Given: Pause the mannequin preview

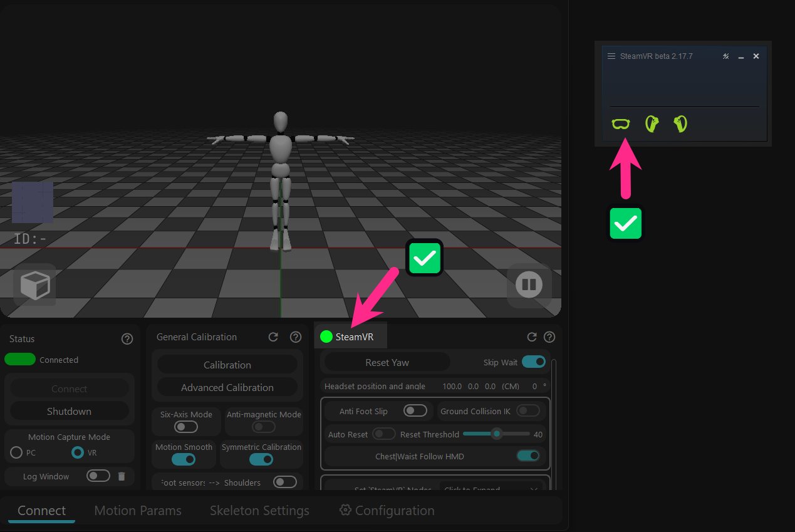Looking at the screenshot, I should [529, 285].
